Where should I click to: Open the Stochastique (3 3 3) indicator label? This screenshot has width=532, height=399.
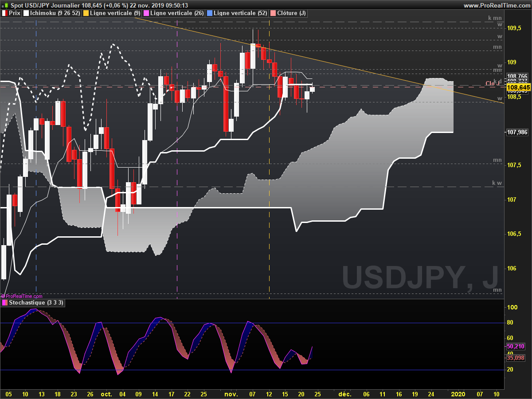coord(33,303)
